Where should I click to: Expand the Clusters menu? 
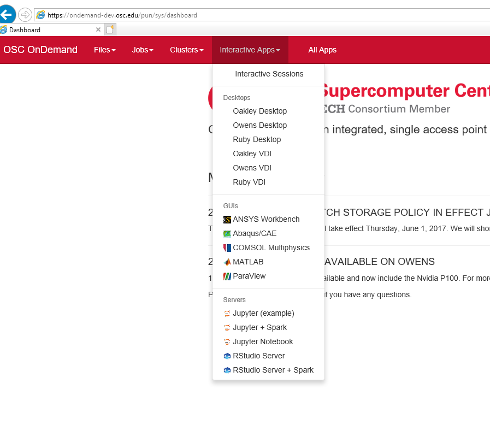coord(186,50)
